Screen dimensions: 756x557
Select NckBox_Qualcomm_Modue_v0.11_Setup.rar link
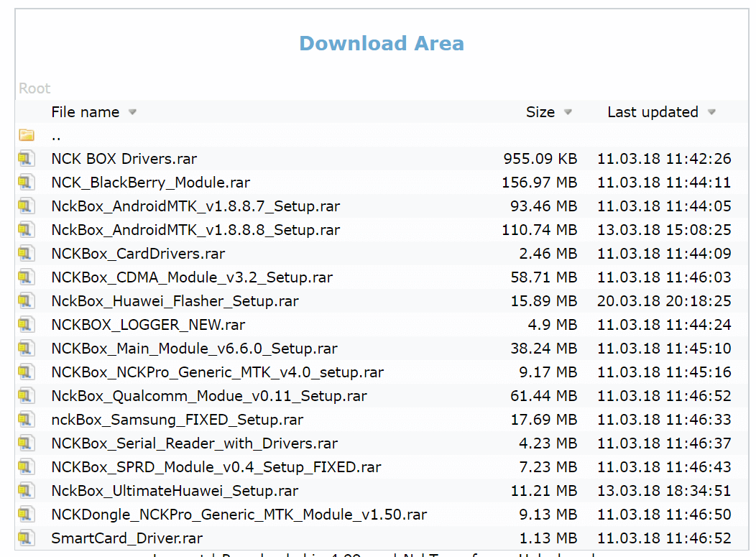(209, 396)
